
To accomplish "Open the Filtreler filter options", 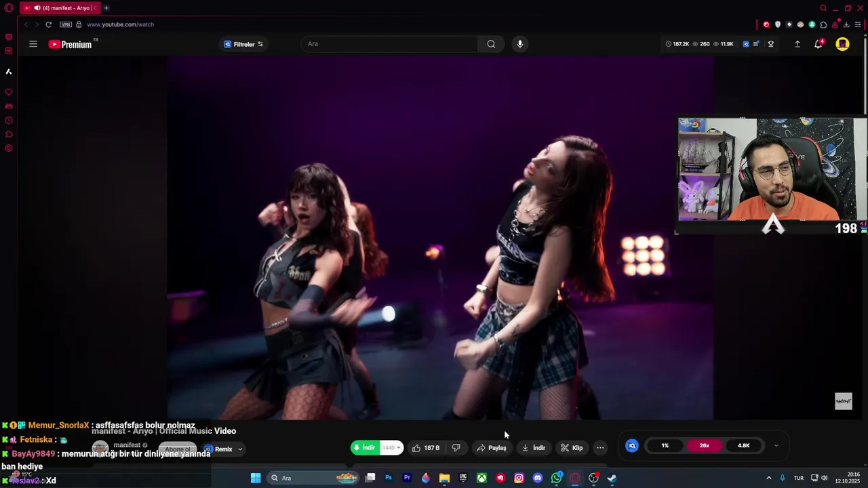I will pyautogui.click(x=243, y=44).
